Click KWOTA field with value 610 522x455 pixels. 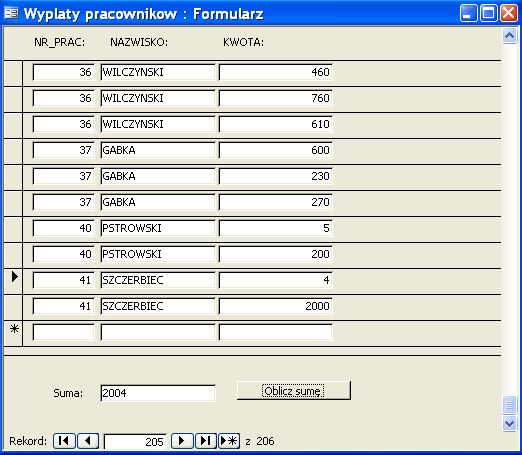click(276, 124)
